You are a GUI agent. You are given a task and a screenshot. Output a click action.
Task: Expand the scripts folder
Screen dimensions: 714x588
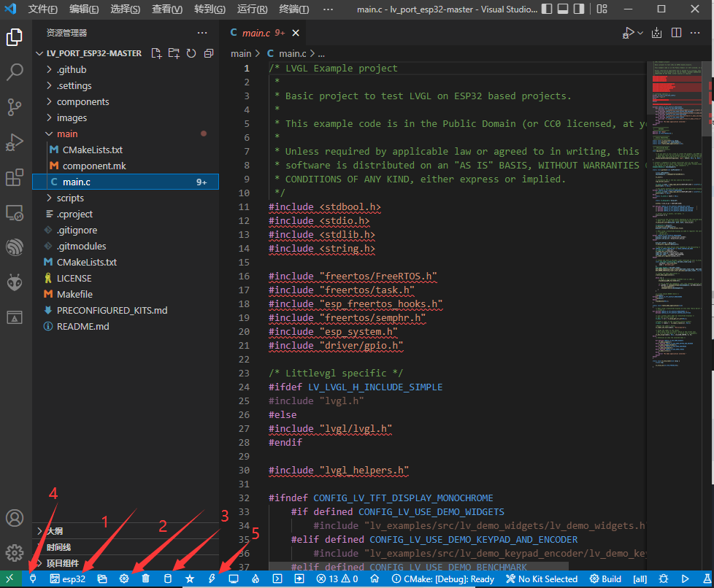(126, 198)
